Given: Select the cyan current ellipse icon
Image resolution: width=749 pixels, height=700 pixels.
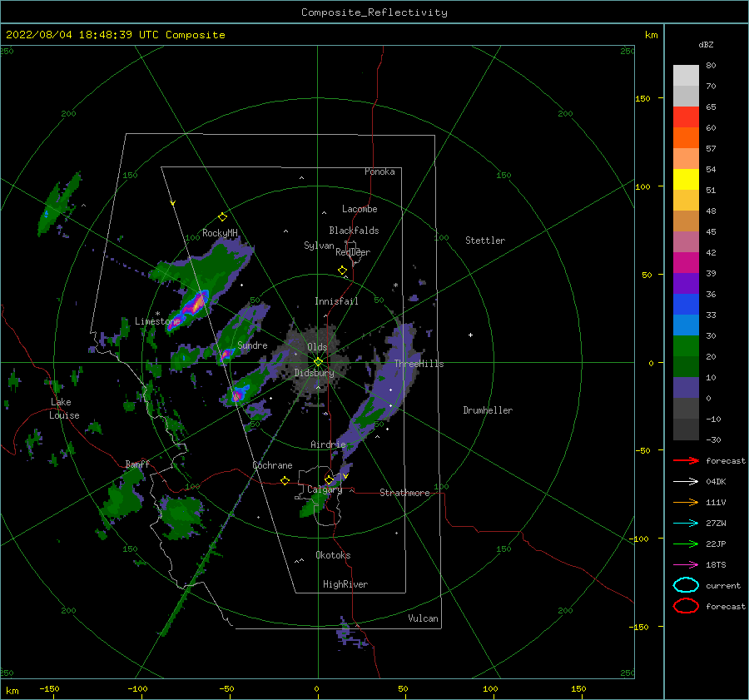Looking at the screenshot, I should 686,585.
